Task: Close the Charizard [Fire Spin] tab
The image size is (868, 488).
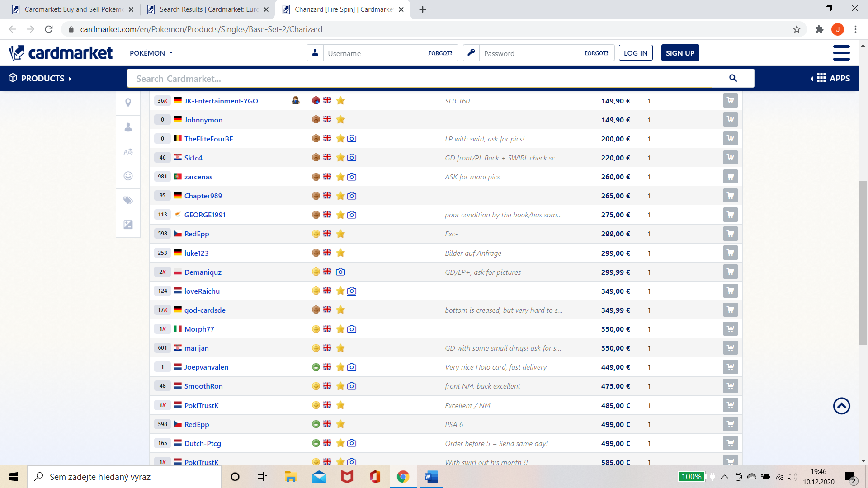Action: click(401, 9)
